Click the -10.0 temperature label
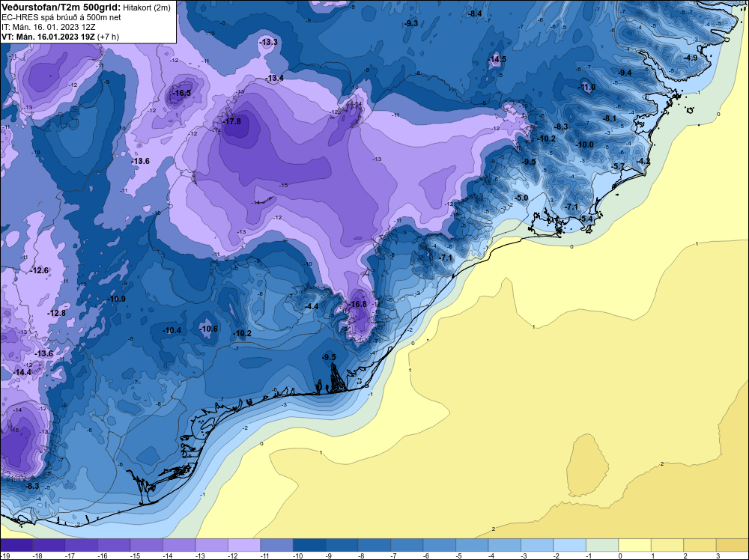 [x=585, y=144]
